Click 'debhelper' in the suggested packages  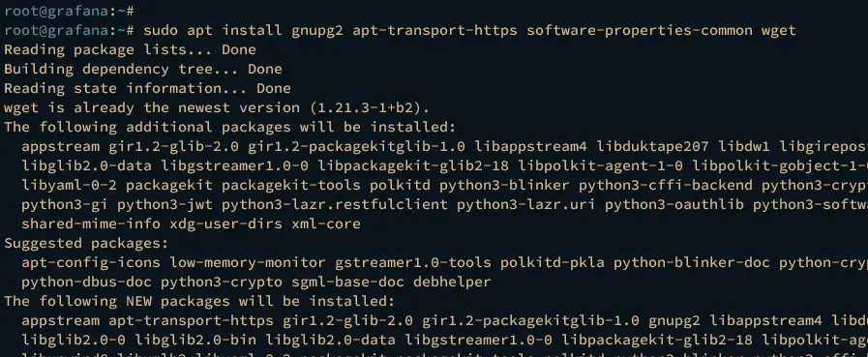coord(452,283)
